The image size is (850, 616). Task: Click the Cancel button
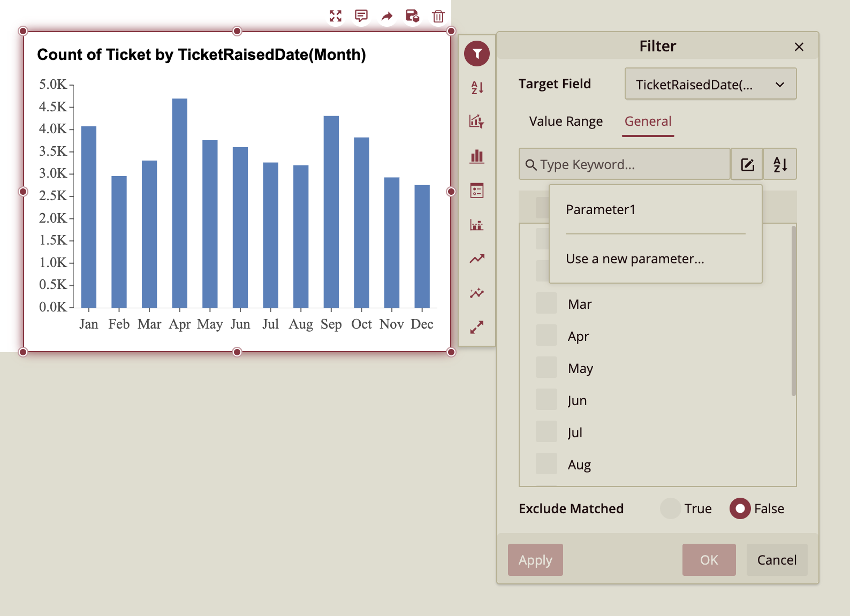coord(777,560)
